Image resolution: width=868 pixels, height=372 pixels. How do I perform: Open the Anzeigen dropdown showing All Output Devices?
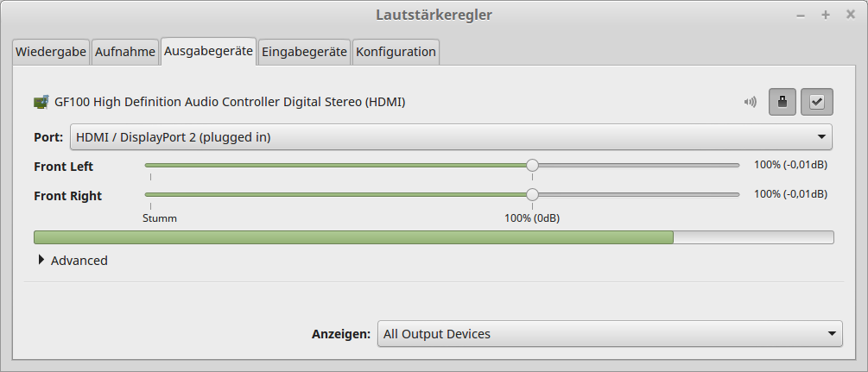point(609,334)
